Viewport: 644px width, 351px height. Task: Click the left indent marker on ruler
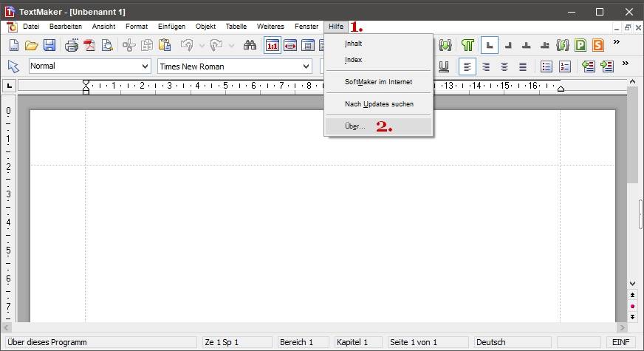[x=86, y=87]
